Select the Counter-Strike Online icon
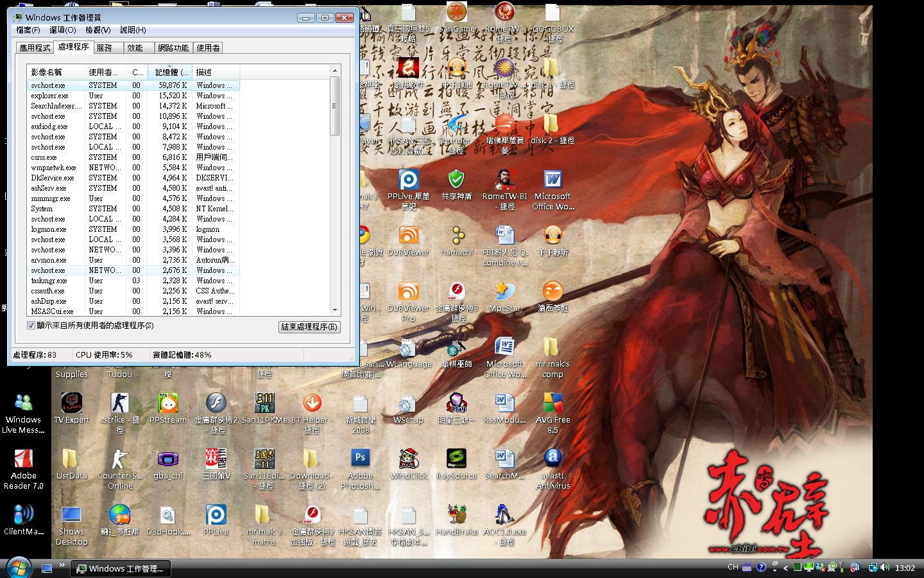924x578 pixels. pyautogui.click(x=120, y=469)
